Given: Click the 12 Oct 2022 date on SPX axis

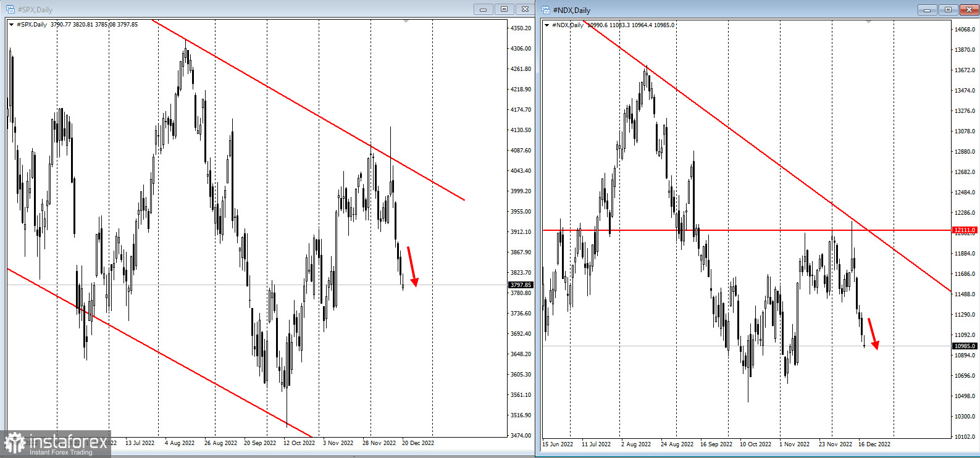Looking at the screenshot, I should click(299, 443).
